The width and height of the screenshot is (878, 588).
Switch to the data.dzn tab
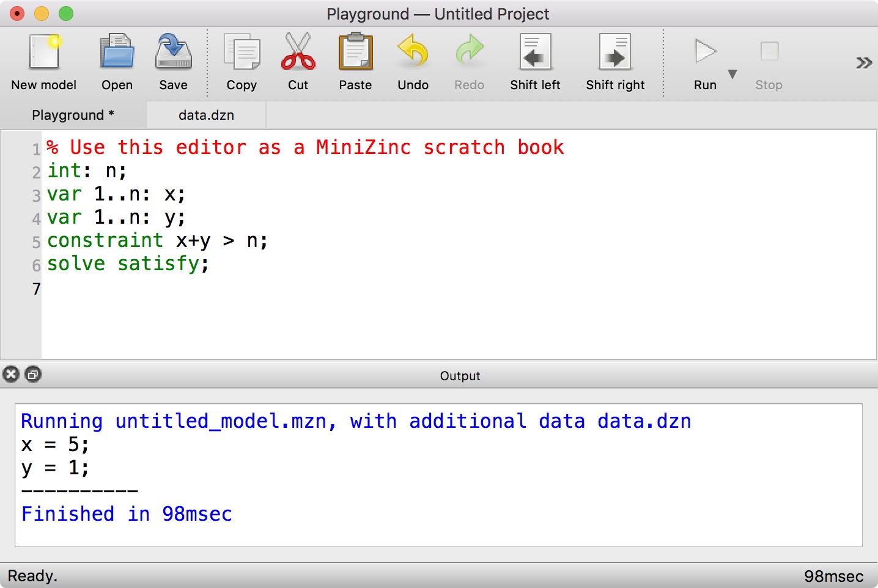click(205, 114)
